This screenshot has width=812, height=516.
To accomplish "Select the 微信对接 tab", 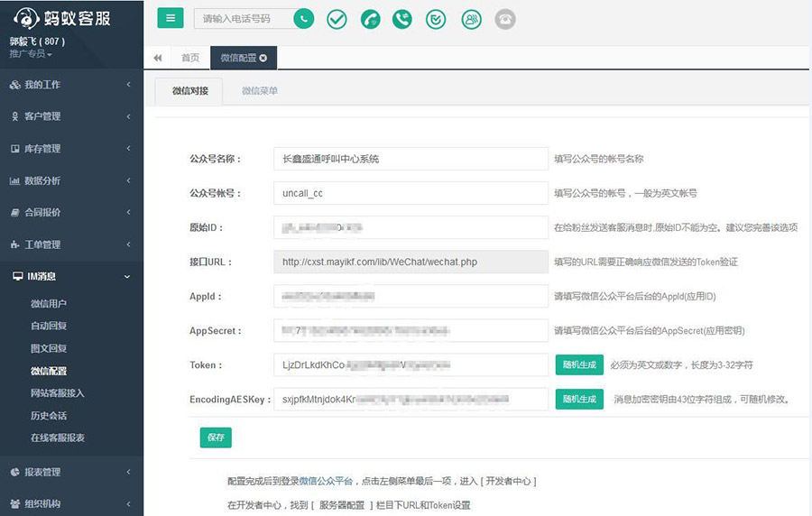I will coord(190,91).
